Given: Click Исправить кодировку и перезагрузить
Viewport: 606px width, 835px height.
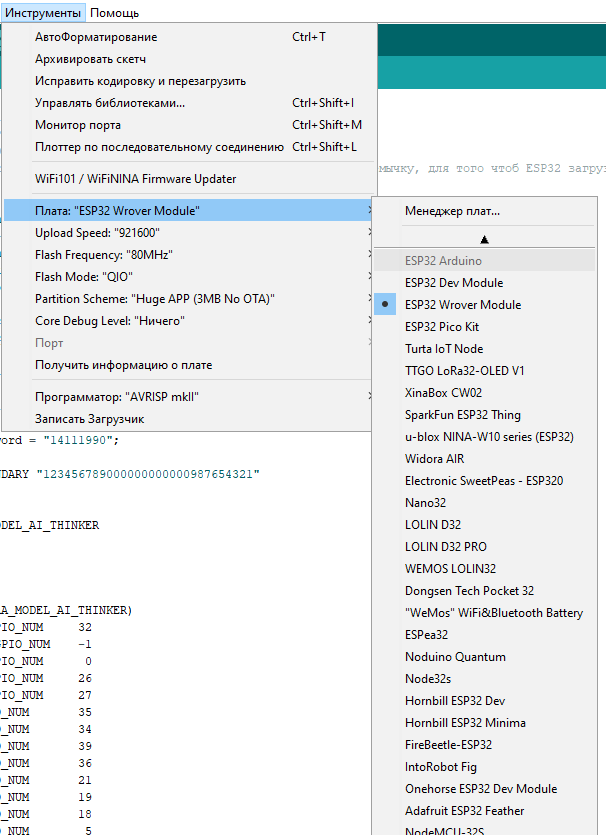Looking at the screenshot, I should point(189,81).
